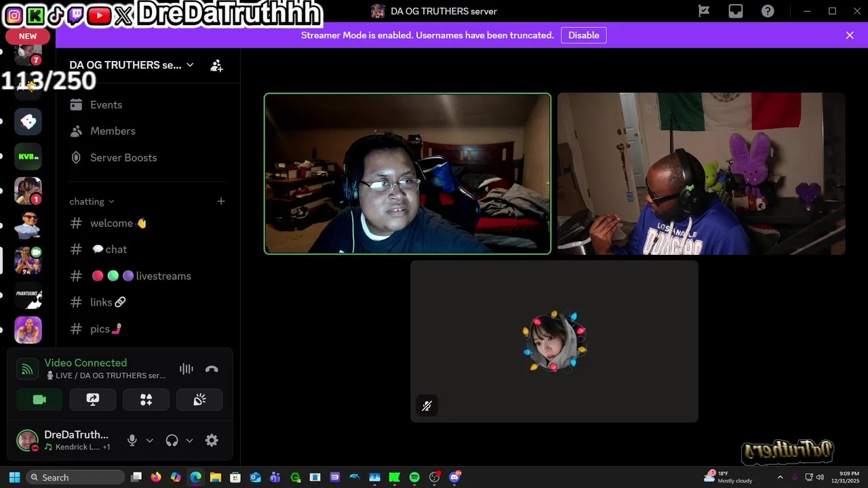
Task: Start screen sharing
Action: 93,400
